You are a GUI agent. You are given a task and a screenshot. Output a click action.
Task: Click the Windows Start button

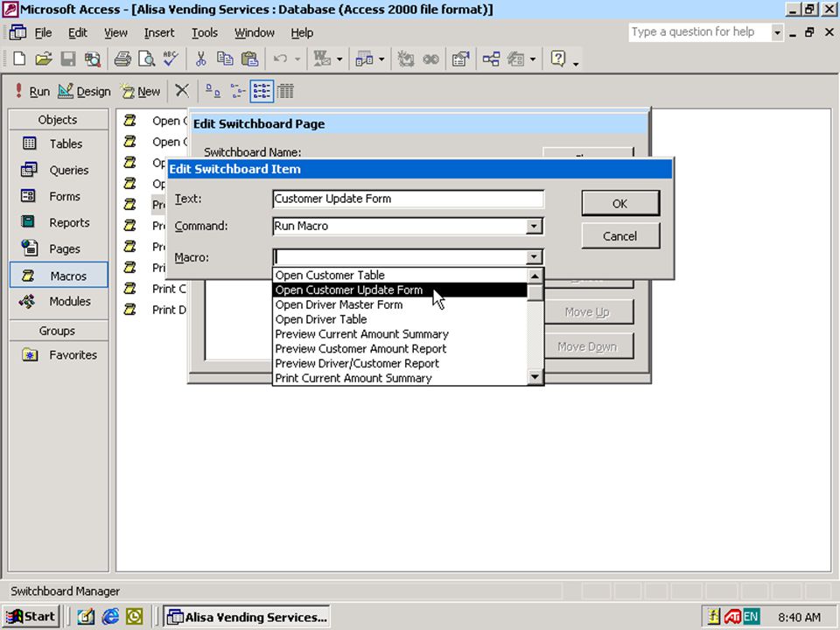click(x=31, y=617)
